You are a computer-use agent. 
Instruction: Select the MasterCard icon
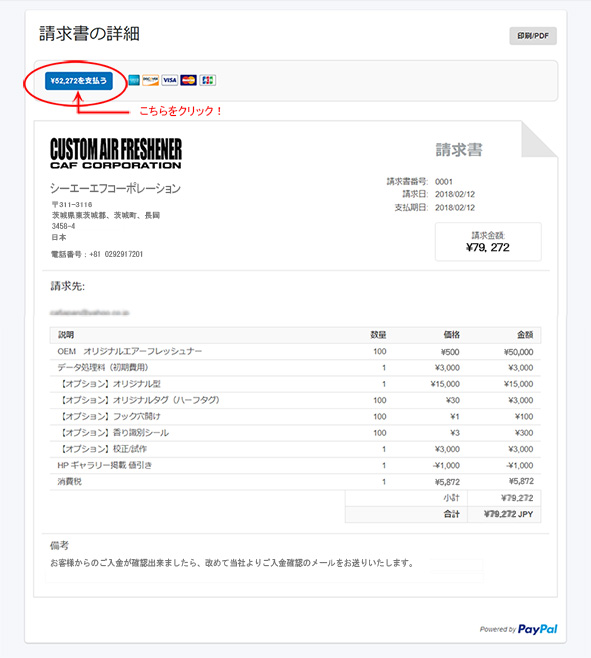tap(188, 80)
